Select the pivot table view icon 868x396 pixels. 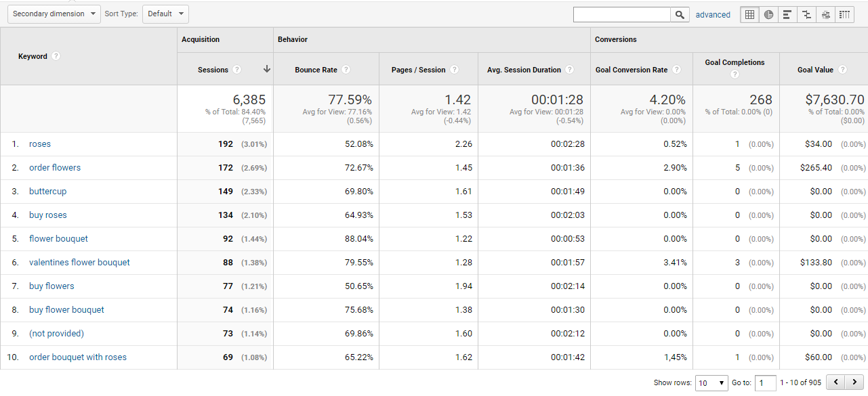tap(844, 14)
